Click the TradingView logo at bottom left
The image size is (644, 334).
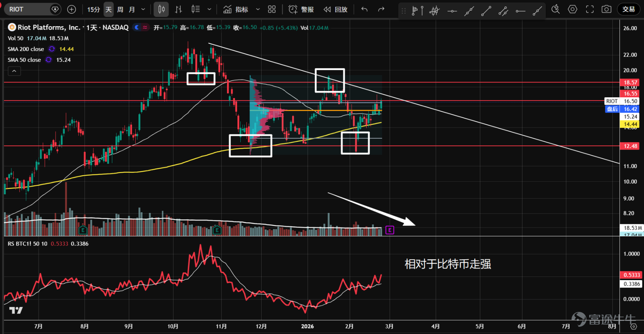16,310
